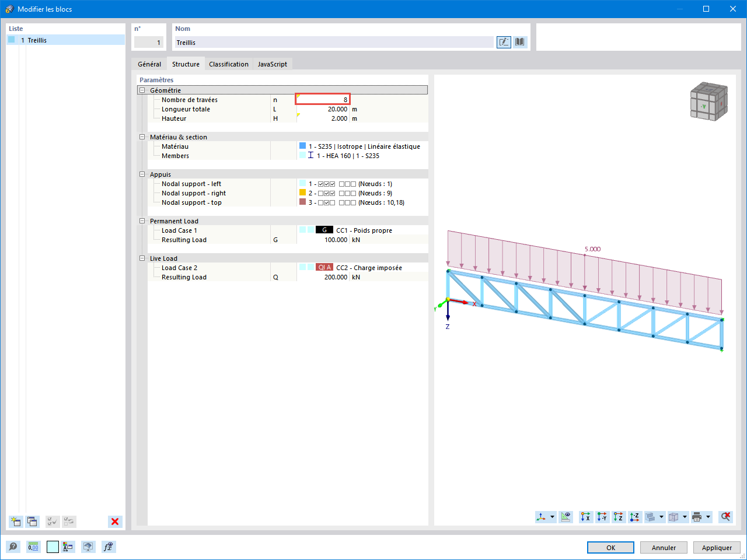Collapse the Live Load section
The height and width of the screenshot is (560, 747).
142,258
